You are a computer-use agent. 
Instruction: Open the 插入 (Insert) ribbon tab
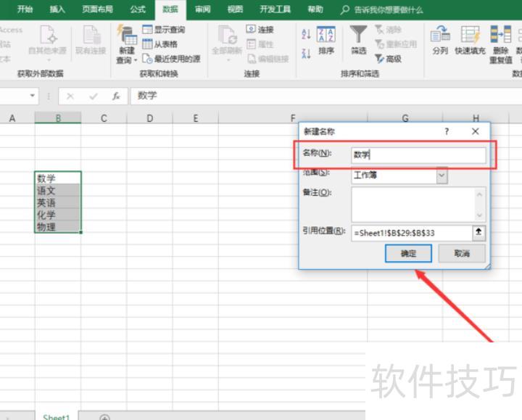coord(57,9)
